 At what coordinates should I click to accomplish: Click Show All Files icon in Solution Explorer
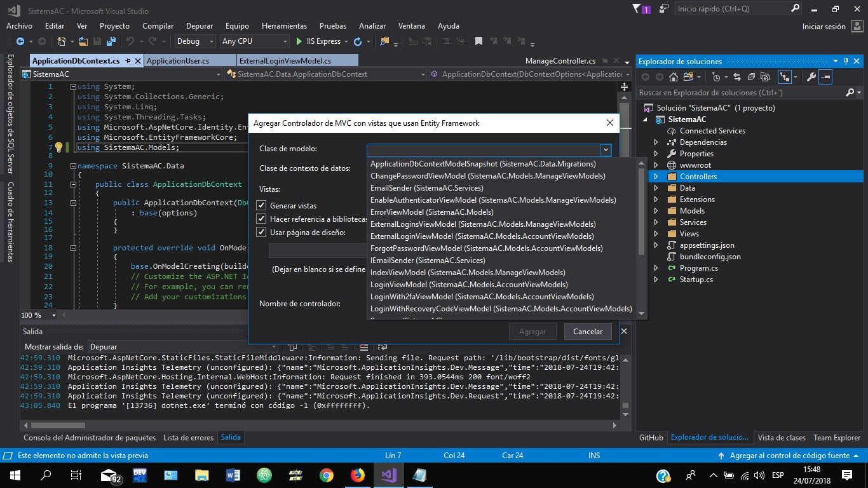(x=765, y=77)
